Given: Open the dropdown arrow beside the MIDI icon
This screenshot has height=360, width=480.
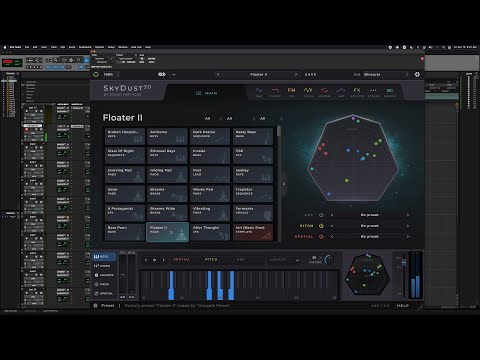Looking at the screenshot, I should (174, 74).
